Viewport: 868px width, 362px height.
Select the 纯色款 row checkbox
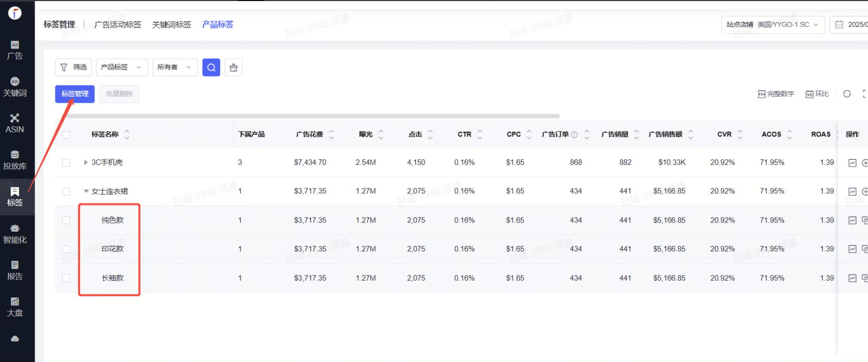(66, 220)
